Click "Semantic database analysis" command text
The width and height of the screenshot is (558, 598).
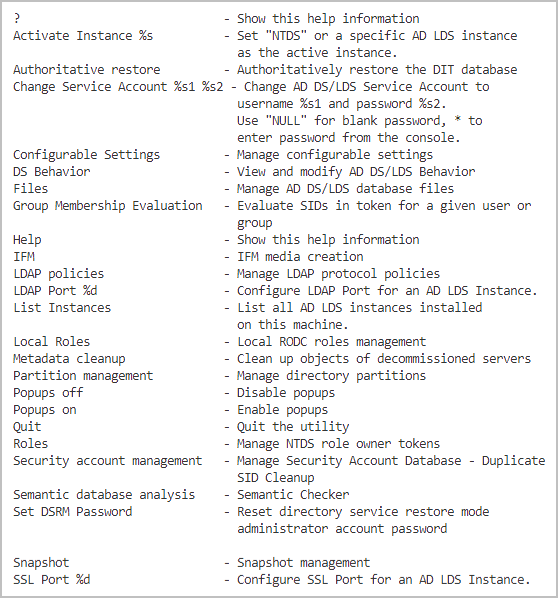coord(104,495)
